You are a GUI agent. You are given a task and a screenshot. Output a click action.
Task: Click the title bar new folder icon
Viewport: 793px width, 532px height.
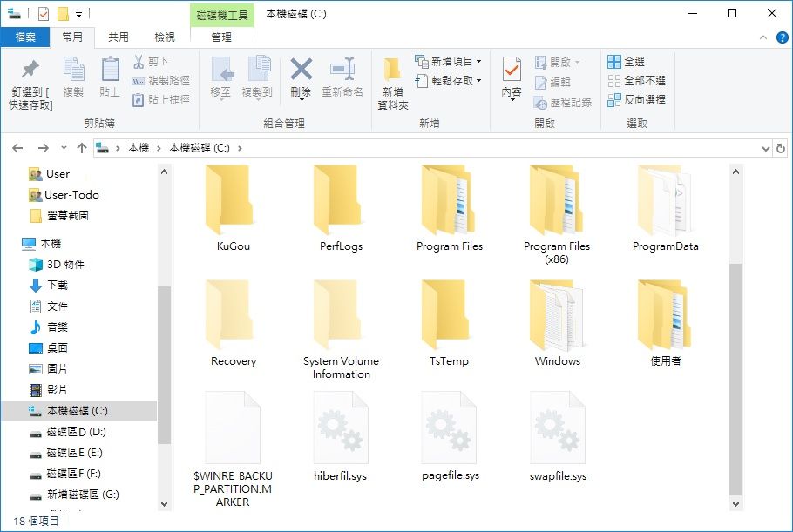pos(63,14)
